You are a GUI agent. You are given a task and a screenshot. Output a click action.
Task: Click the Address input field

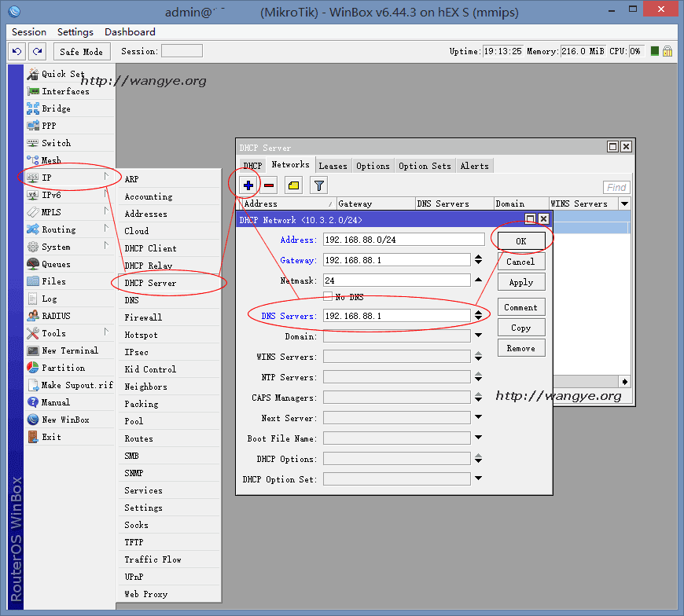404,240
